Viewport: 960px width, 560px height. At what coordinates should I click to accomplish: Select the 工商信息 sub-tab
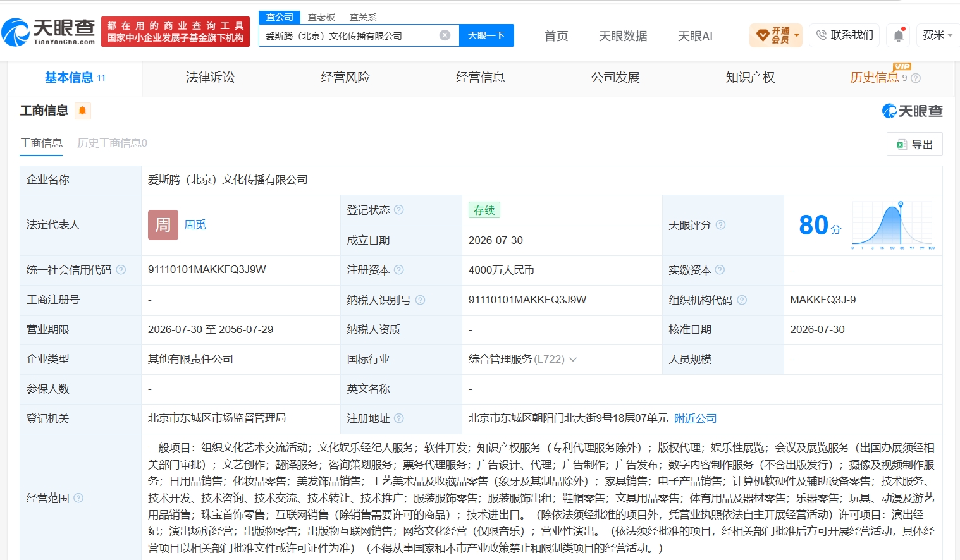(41, 143)
